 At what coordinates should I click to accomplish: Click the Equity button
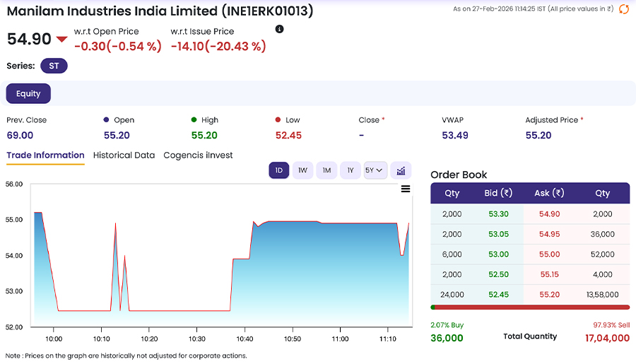pyautogui.click(x=28, y=94)
